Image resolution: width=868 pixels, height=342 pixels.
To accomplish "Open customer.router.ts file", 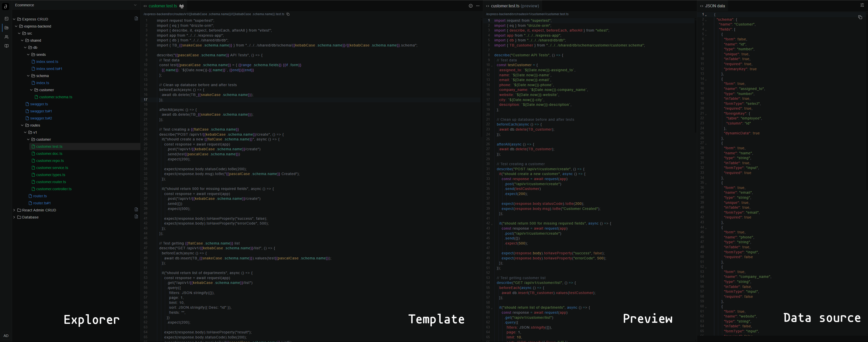I will (51, 182).
